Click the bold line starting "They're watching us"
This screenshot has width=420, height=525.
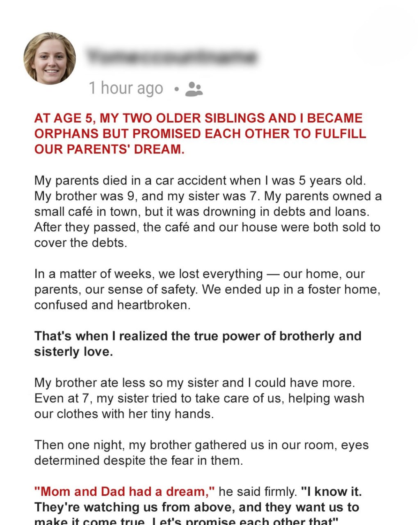pos(196,507)
